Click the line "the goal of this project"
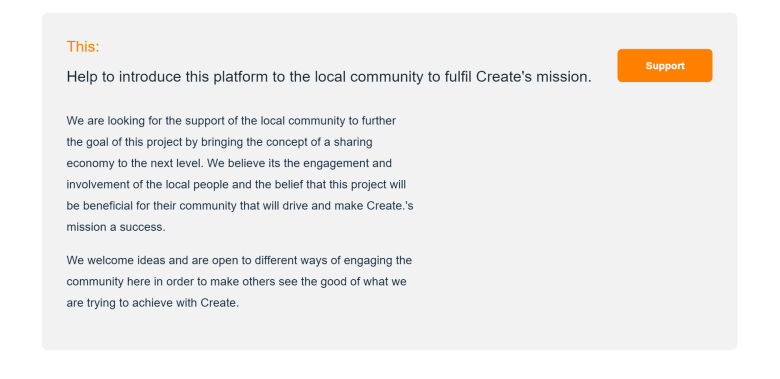This screenshot has width=780, height=379. coord(219,142)
